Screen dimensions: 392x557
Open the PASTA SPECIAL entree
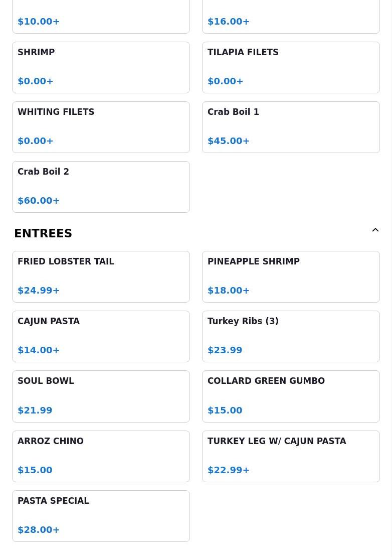101,516
